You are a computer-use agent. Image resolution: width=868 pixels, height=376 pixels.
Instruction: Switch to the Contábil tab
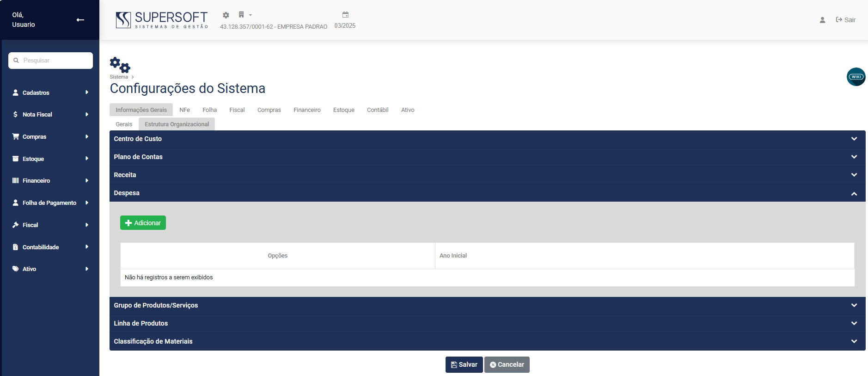pyautogui.click(x=378, y=110)
